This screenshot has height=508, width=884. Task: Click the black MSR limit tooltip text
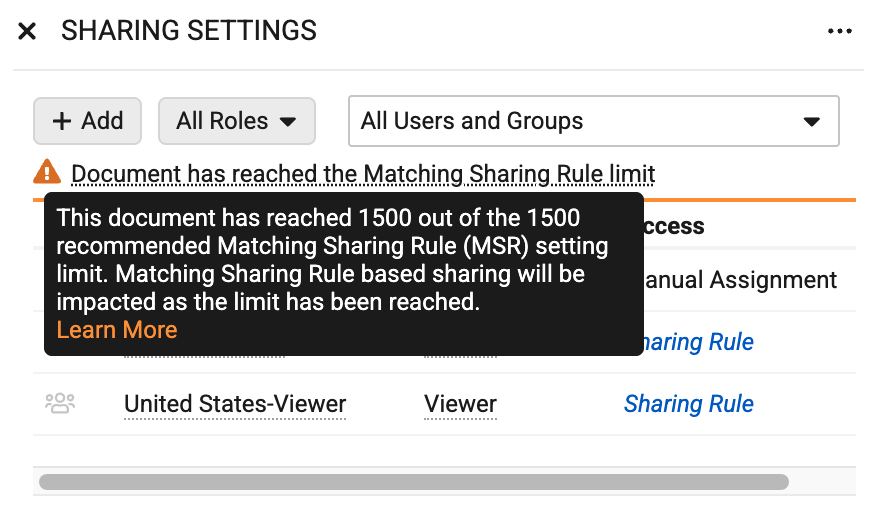click(333, 259)
